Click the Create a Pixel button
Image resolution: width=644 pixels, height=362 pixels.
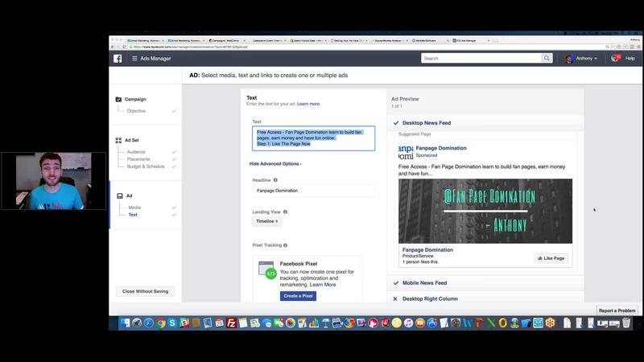[298, 296]
